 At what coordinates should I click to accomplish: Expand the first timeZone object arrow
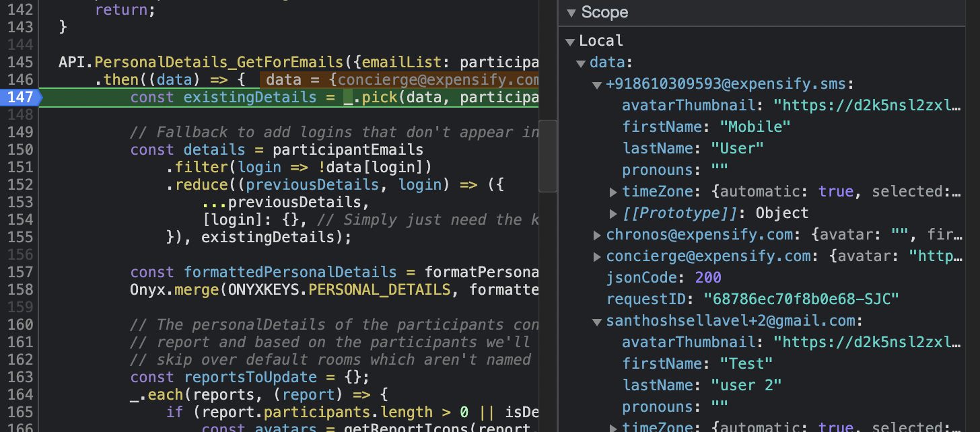point(613,192)
